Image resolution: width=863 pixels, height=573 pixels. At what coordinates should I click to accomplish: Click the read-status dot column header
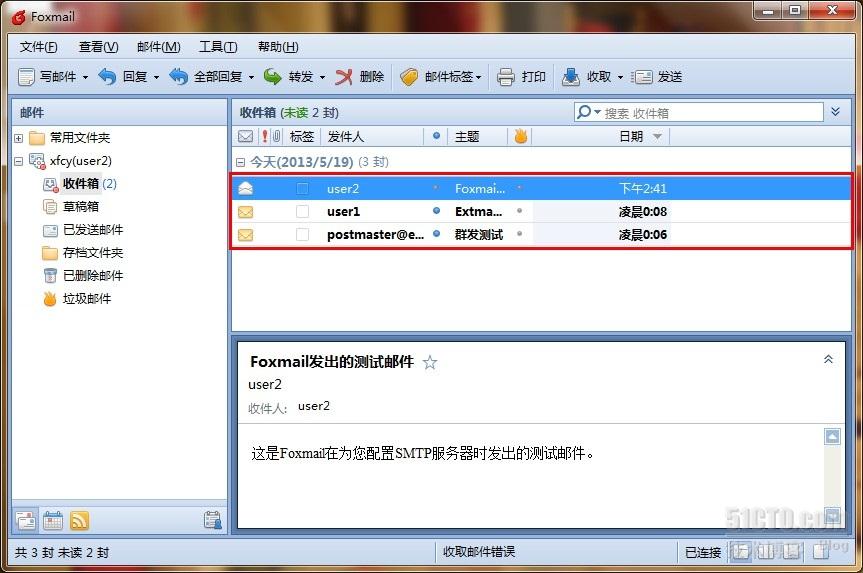tap(436, 136)
